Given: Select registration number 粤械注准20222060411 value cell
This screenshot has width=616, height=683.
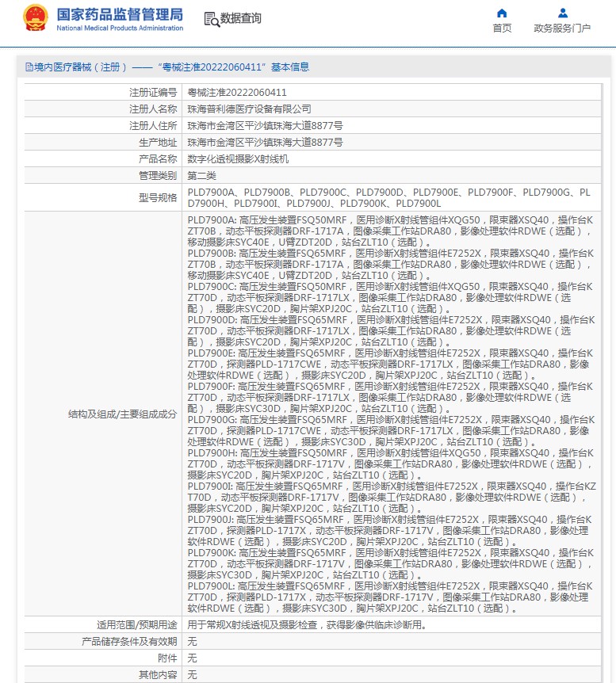Looking at the screenshot, I should coord(392,93).
